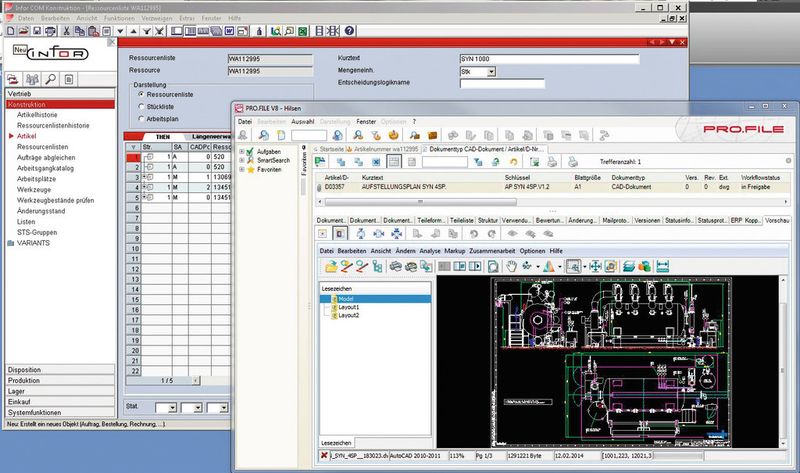Image resolution: width=800 pixels, height=473 pixels.
Task: Open the dropdown arrow beside zoom window tool
Action: pos(585,266)
